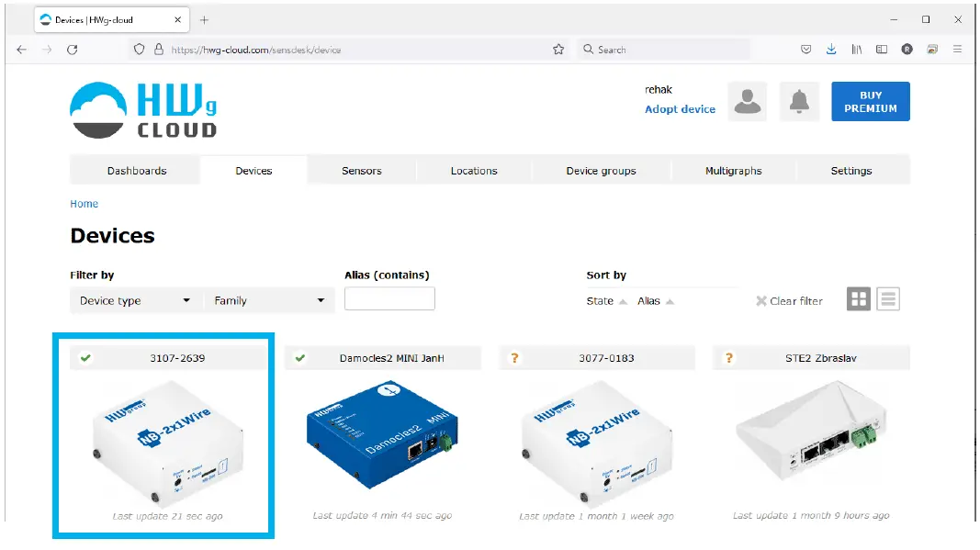Open notifications bell icon
The width and height of the screenshot is (980, 550).
point(799,101)
